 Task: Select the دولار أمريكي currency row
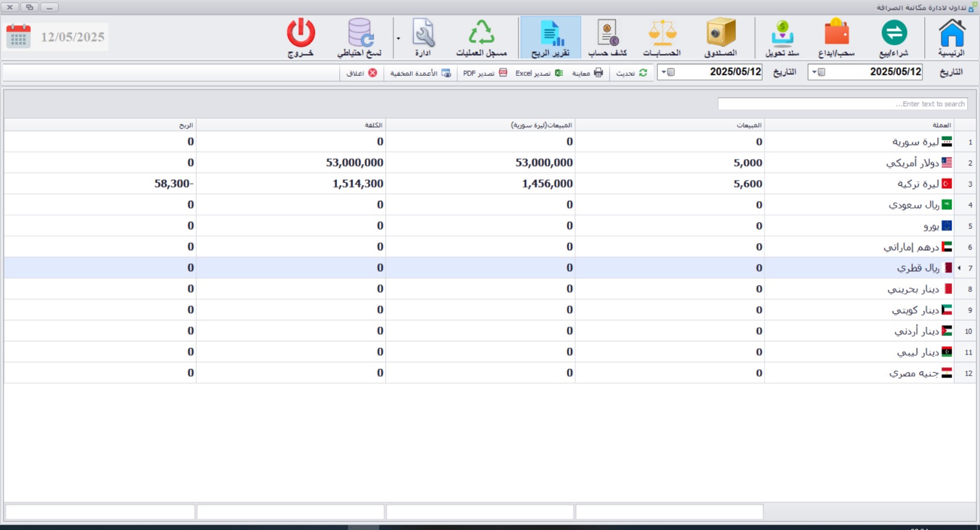pyautogui.click(x=490, y=163)
